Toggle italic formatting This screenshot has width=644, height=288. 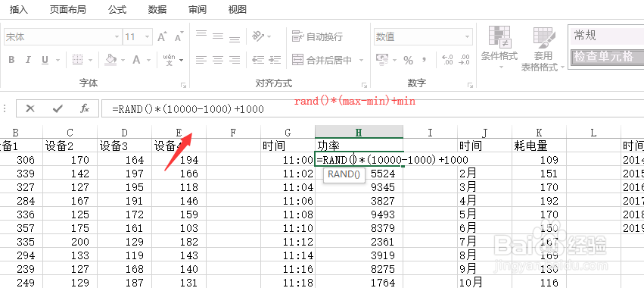pyautogui.click(x=28, y=60)
